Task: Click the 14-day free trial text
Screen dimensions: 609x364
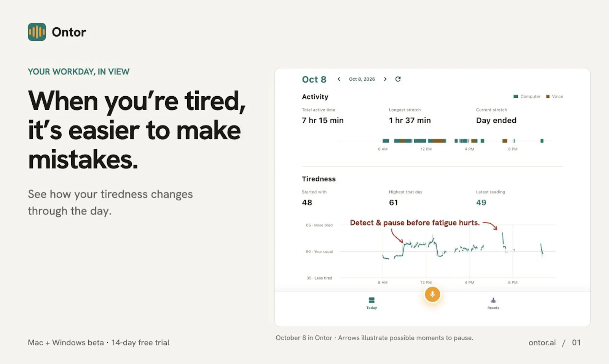Action: tap(140, 343)
